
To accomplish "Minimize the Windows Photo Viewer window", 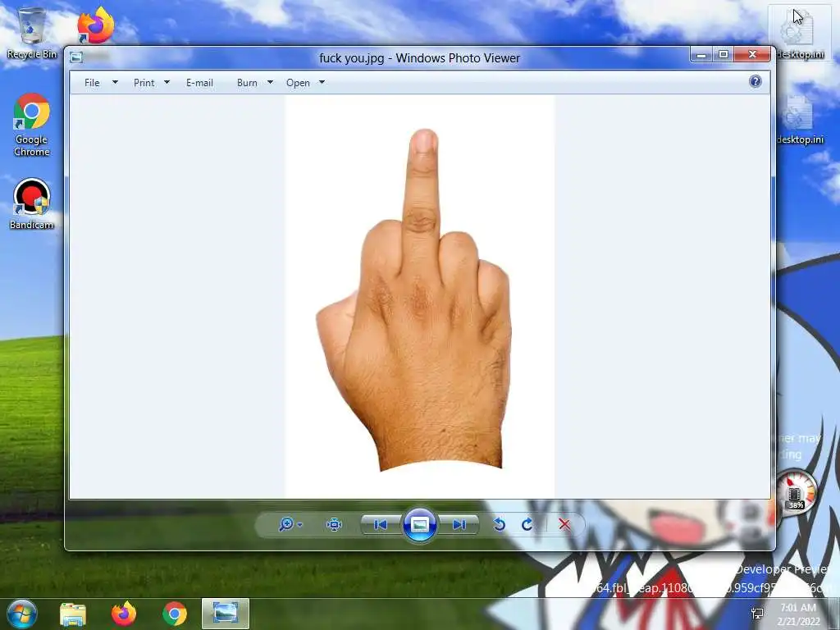I will click(701, 55).
